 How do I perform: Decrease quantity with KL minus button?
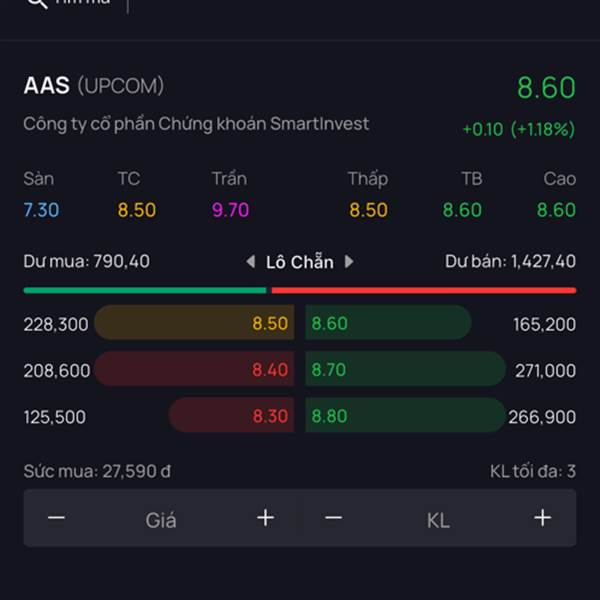tap(334, 518)
